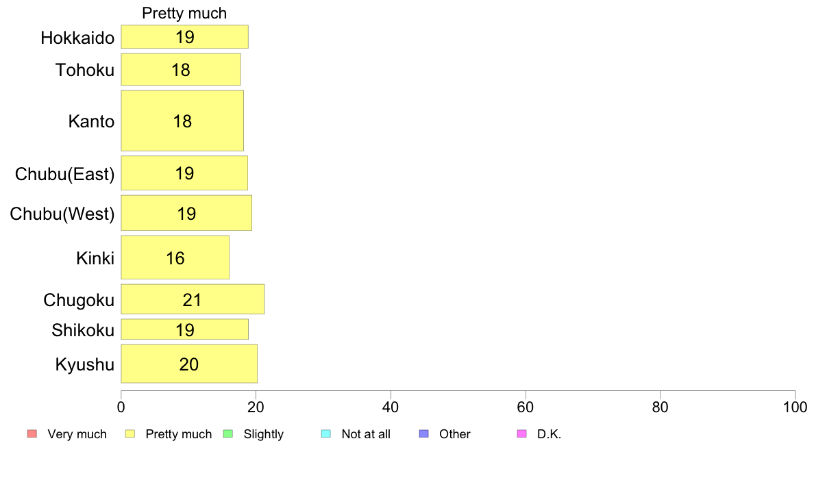The image size is (814, 504).
Task: Click the 100 tick on the x-axis
Action: [x=794, y=407]
